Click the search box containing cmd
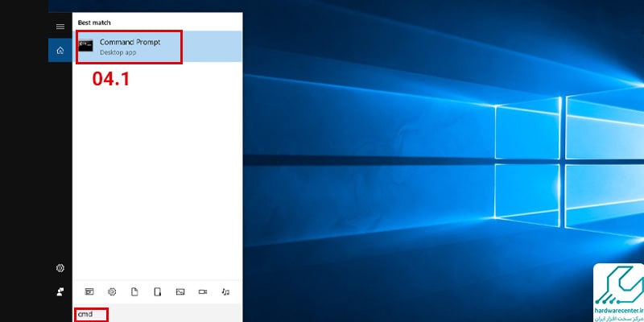Image resolution: width=644 pixels, height=322 pixels. [x=157, y=314]
